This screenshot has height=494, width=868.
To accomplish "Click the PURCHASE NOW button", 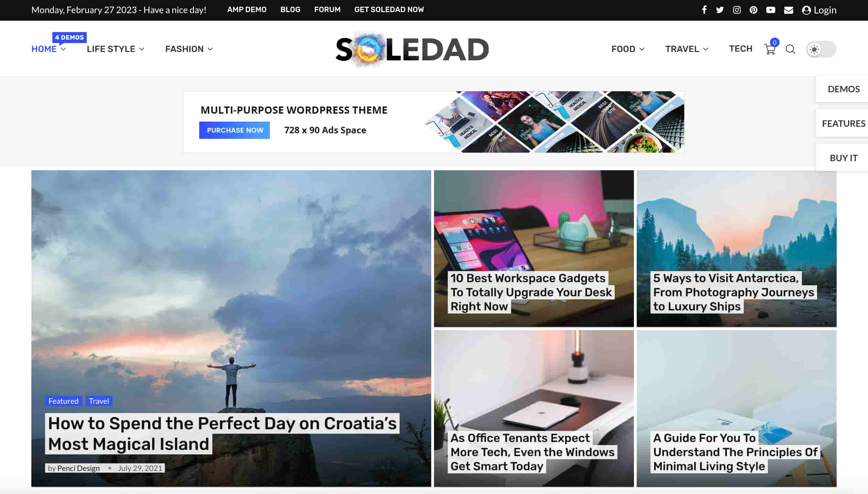I will pos(234,130).
